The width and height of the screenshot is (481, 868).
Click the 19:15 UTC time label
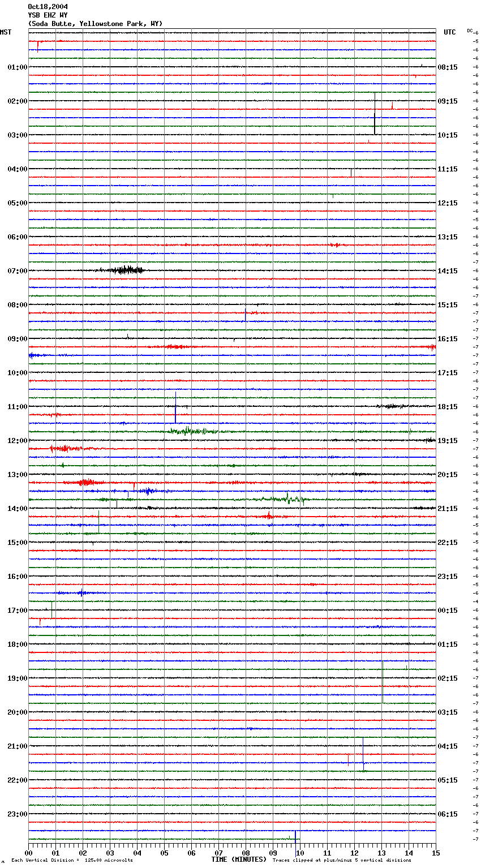tap(448, 441)
